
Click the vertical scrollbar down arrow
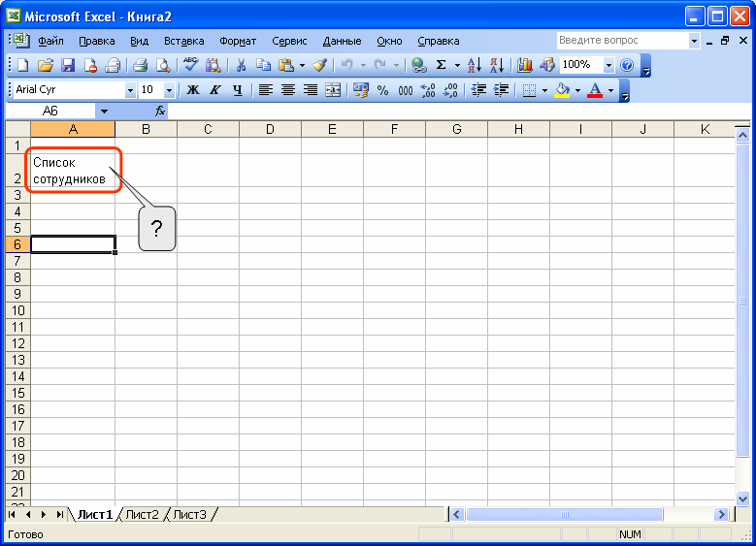(x=742, y=498)
